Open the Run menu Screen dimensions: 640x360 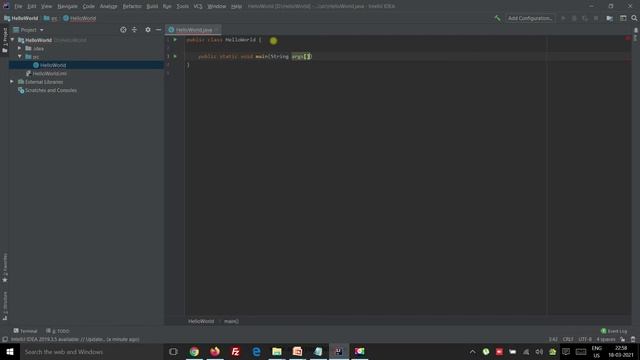tap(167, 6)
